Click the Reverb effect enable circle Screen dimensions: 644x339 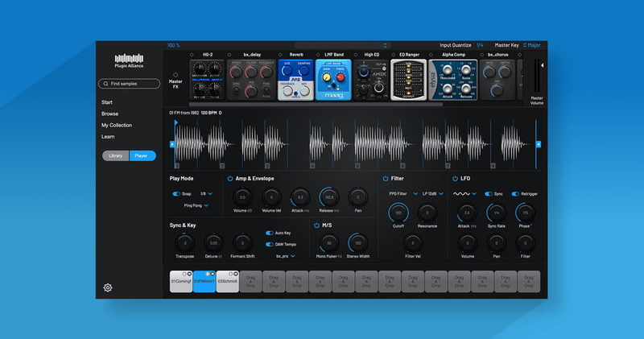280,55
